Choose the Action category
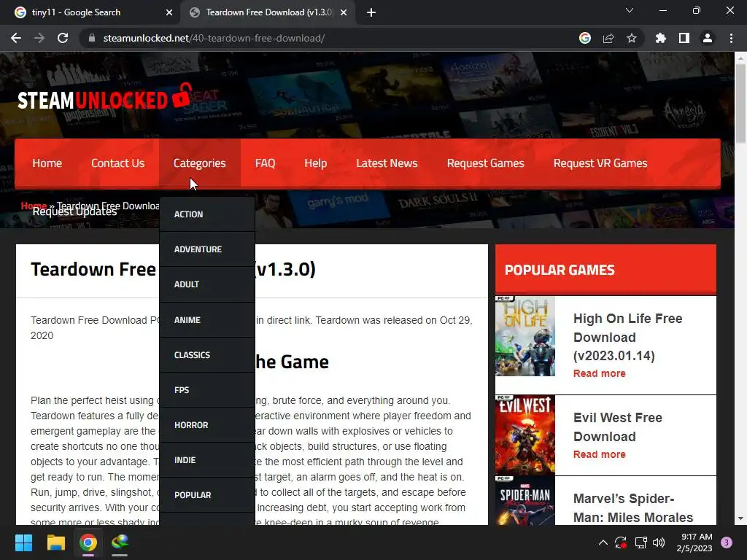This screenshot has height=560, width=747. click(207, 214)
